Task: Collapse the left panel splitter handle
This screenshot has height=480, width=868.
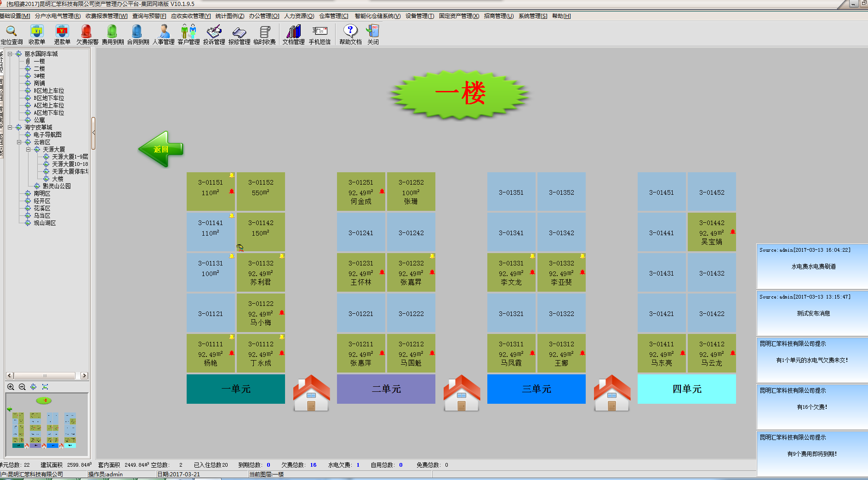Action: point(93,133)
